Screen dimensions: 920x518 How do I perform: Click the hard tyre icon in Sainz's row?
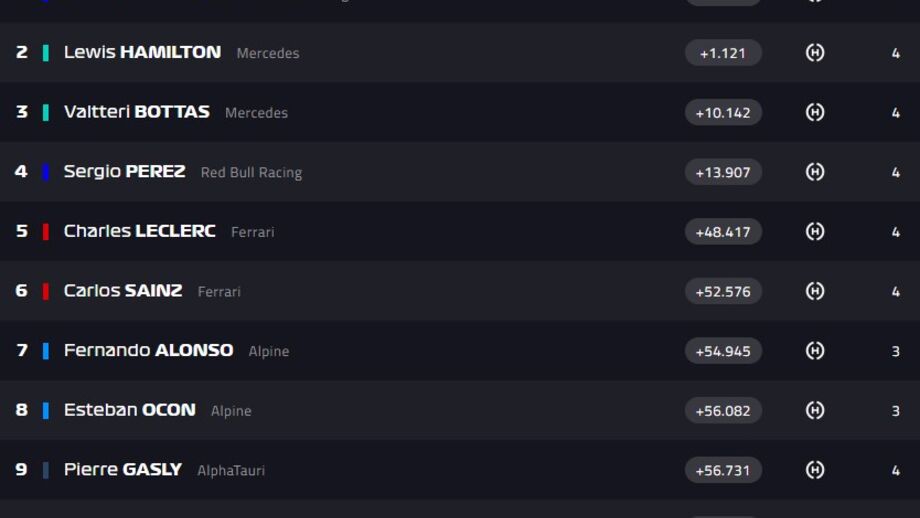coord(814,291)
